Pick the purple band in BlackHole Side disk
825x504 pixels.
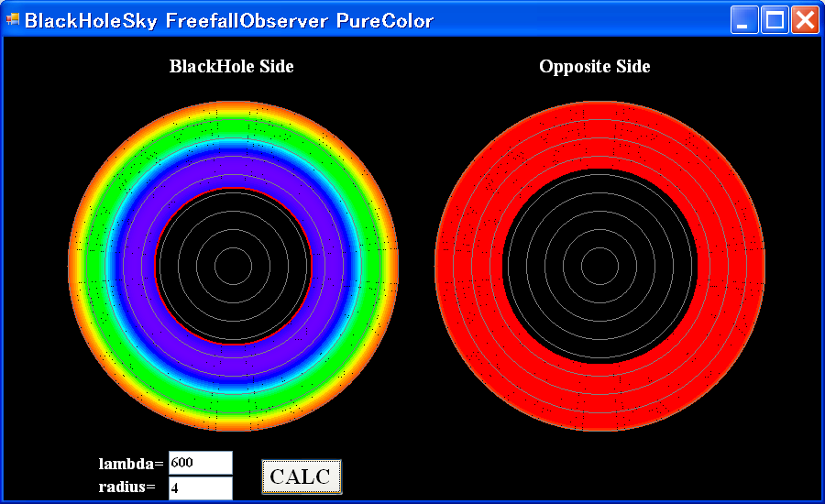(x=233, y=174)
